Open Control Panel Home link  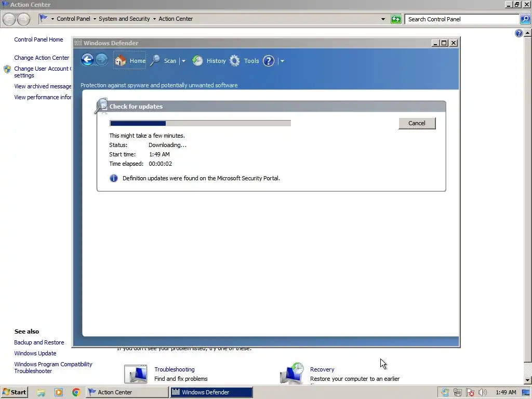click(38, 39)
